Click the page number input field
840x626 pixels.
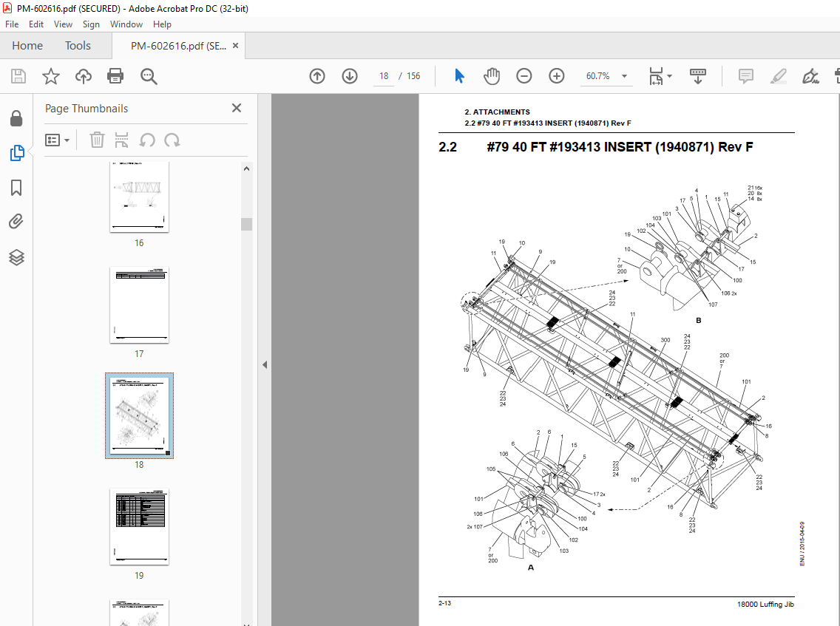(x=384, y=76)
